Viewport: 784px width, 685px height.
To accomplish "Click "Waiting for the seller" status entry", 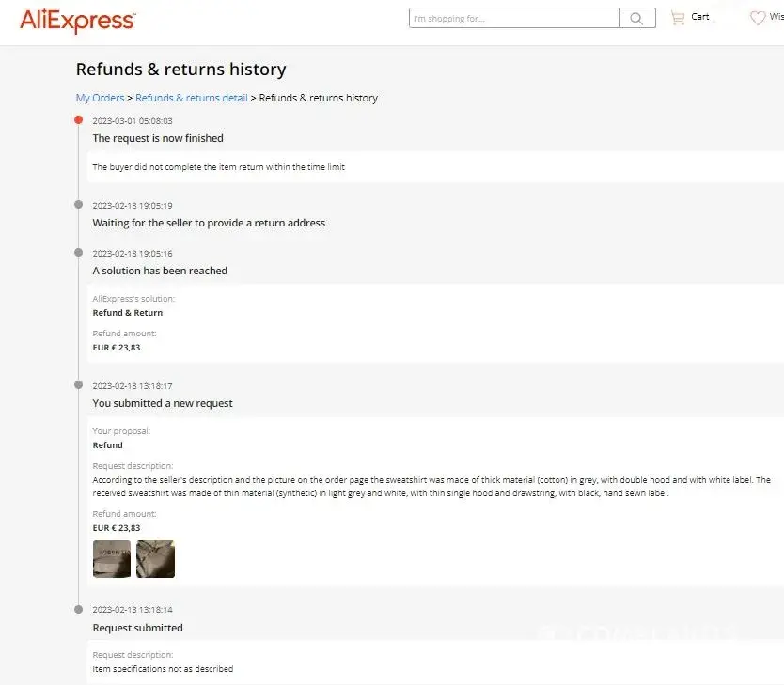I will click(x=209, y=223).
